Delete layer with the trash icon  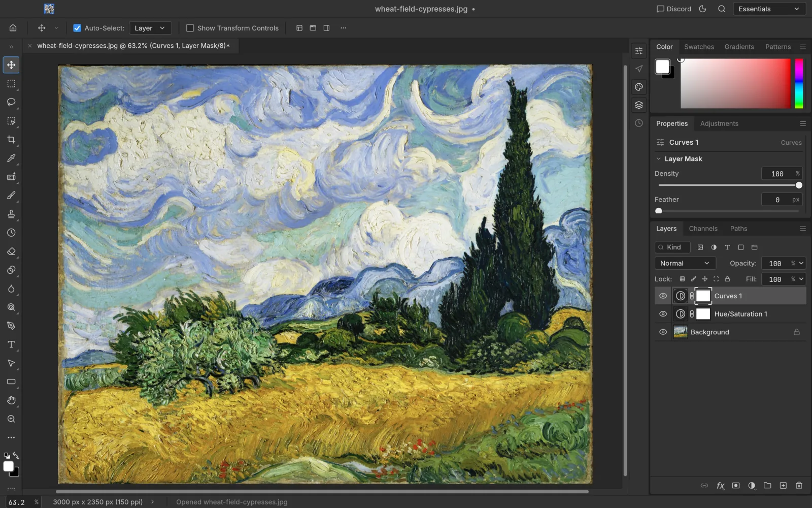[799, 486]
